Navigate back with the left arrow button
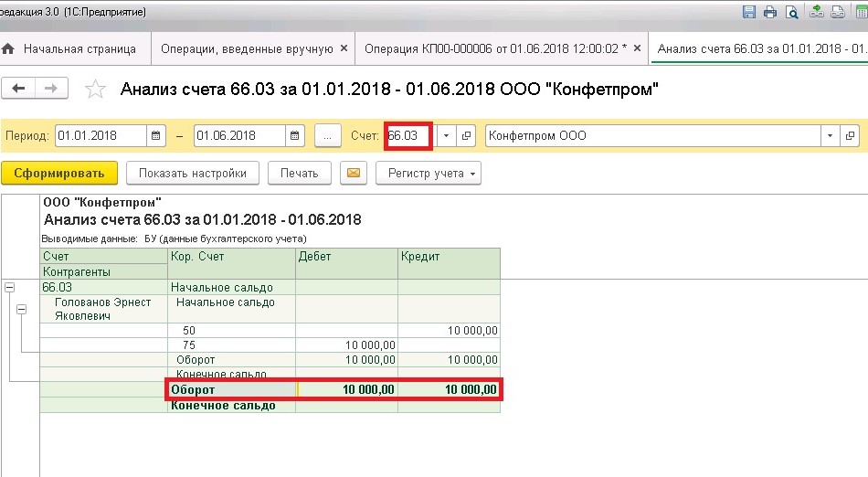Screen dimensions: 868x477 pos(19,88)
